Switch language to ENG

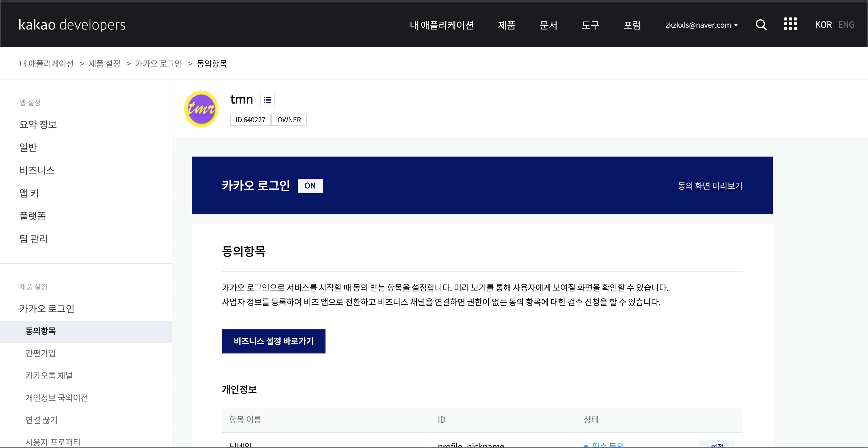846,25
